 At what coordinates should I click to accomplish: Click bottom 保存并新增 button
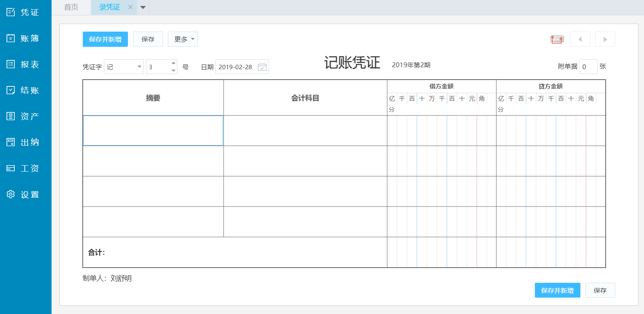click(x=557, y=290)
